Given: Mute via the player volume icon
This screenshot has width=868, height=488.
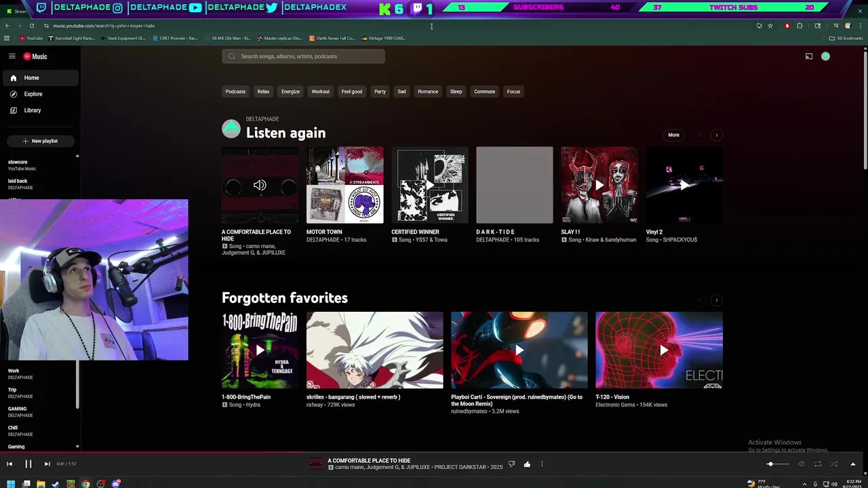Looking at the screenshot, I should click(x=802, y=464).
